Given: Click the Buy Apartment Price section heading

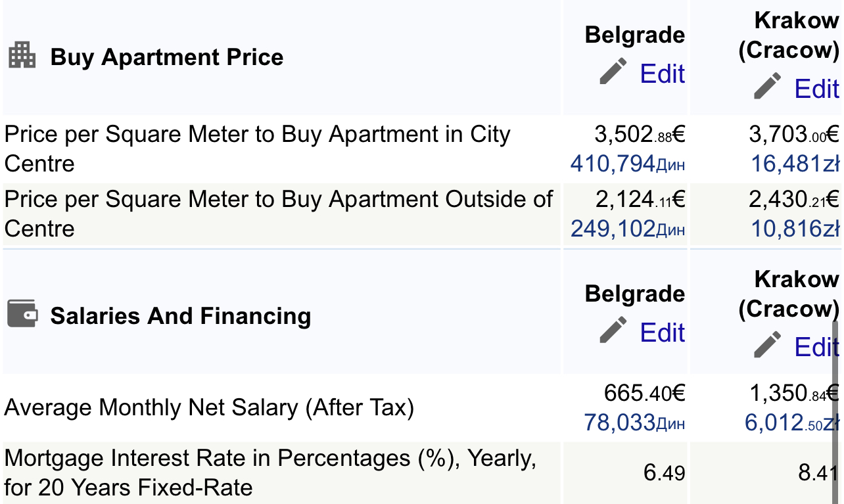Looking at the screenshot, I should [x=166, y=57].
